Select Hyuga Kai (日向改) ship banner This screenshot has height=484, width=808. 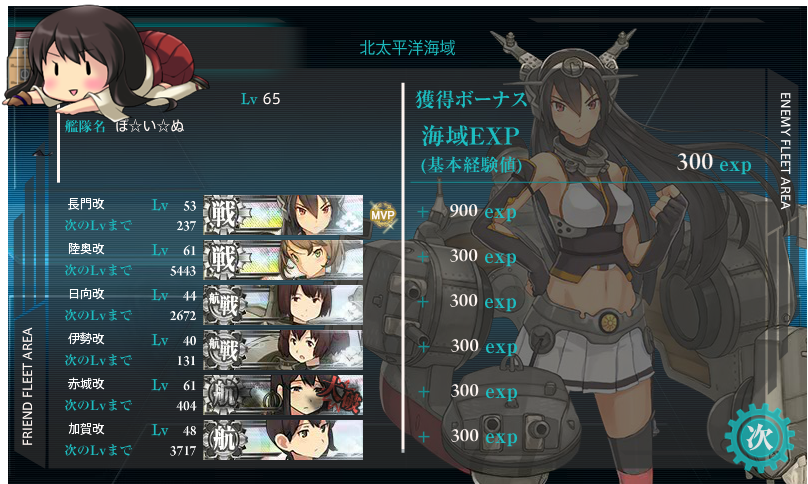coord(283,305)
